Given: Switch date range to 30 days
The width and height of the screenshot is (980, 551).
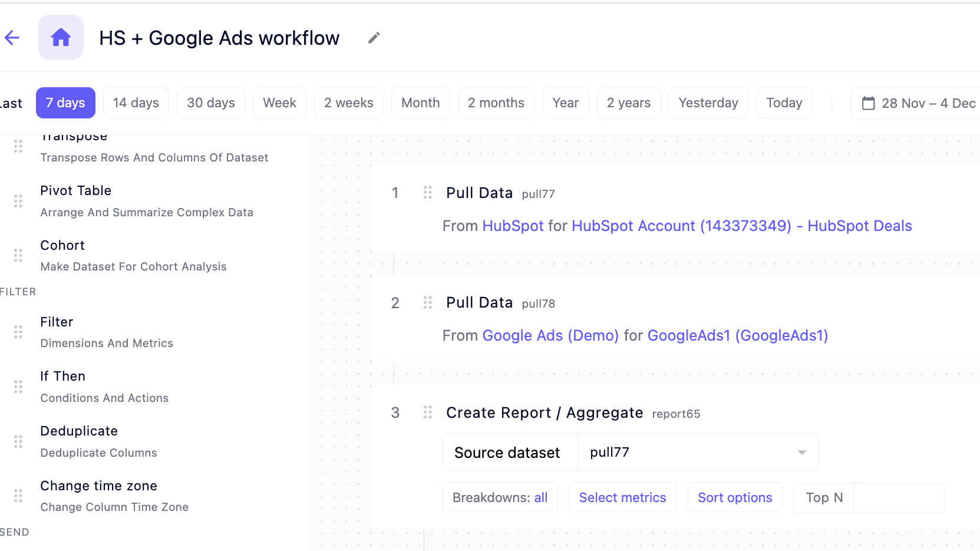Looking at the screenshot, I should (x=211, y=103).
